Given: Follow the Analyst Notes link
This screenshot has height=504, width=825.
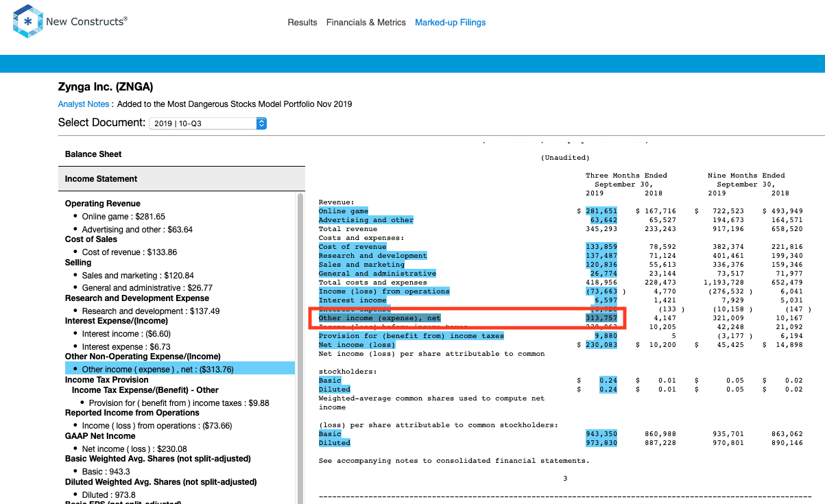Looking at the screenshot, I should point(84,104).
